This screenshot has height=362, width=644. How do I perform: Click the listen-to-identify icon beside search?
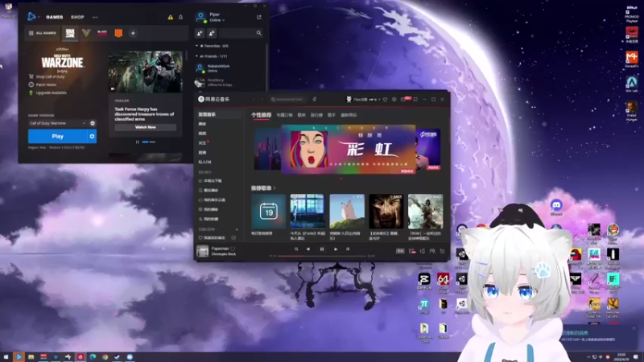click(315, 99)
